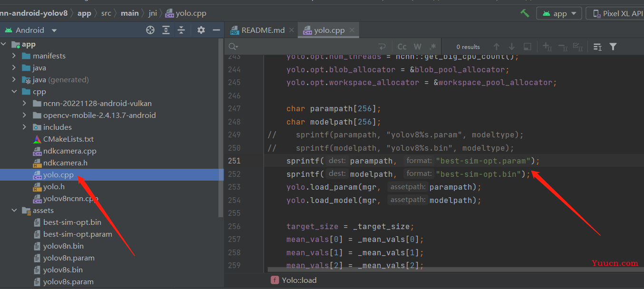Open the search filter funnel icon
Image resolution: width=644 pixels, height=289 pixels.
tap(613, 47)
